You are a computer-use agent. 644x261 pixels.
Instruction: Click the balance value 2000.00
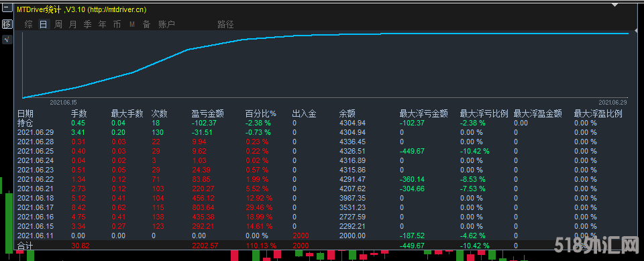click(x=352, y=236)
